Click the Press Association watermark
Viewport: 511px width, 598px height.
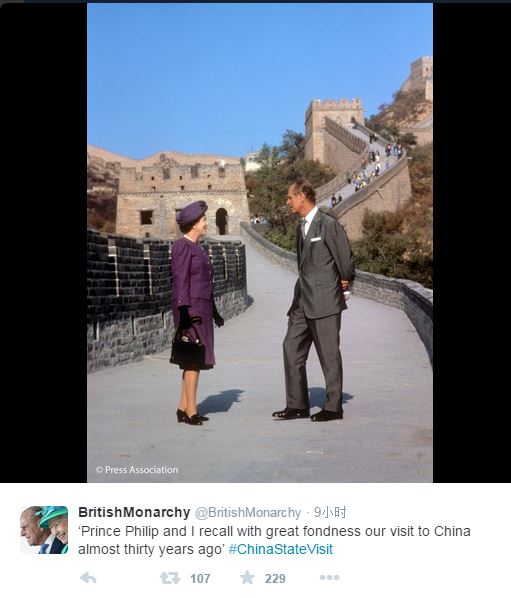click(137, 470)
